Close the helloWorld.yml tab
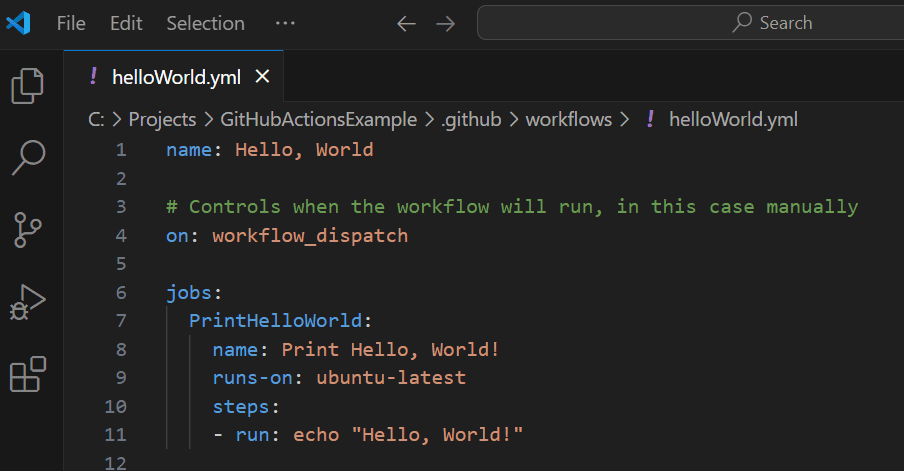Screen dimensions: 904x471 pos(262,76)
